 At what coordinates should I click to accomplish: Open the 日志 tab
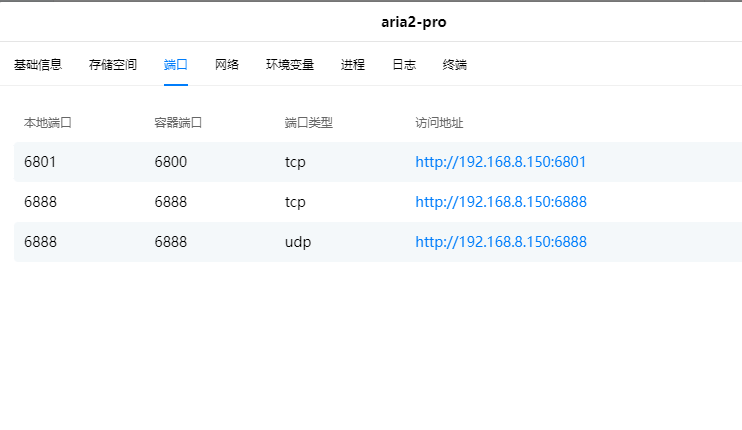pyautogui.click(x=404, y=65)
